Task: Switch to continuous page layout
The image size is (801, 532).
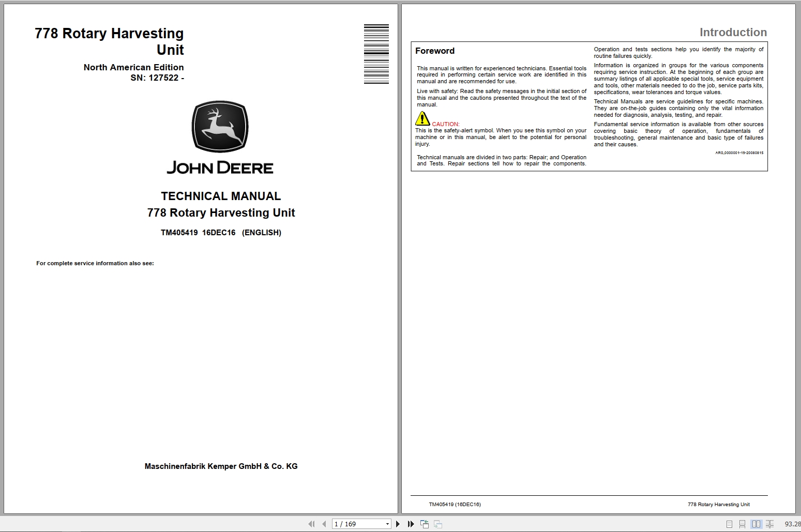Action: click(742, 524)
